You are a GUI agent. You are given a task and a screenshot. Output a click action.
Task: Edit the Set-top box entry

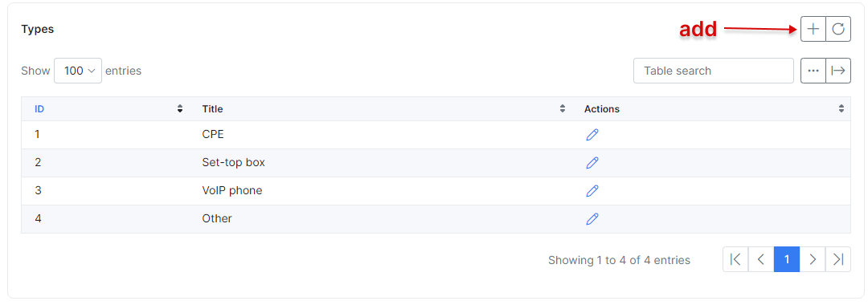(x=592, y=162)
